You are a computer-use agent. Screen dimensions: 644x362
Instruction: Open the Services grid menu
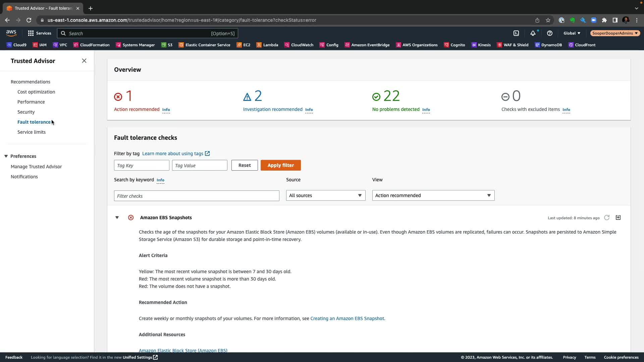point(40,33)
